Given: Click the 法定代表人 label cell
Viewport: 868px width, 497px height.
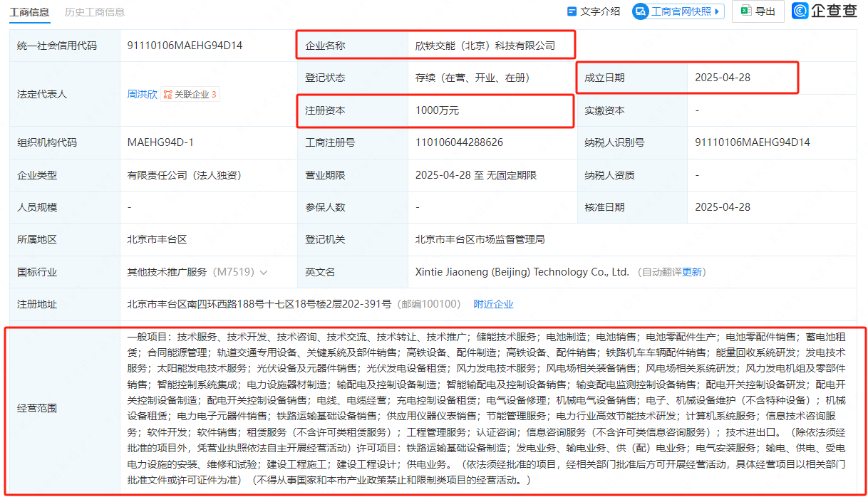Looking at the screenshot, I should click(65, 94).
